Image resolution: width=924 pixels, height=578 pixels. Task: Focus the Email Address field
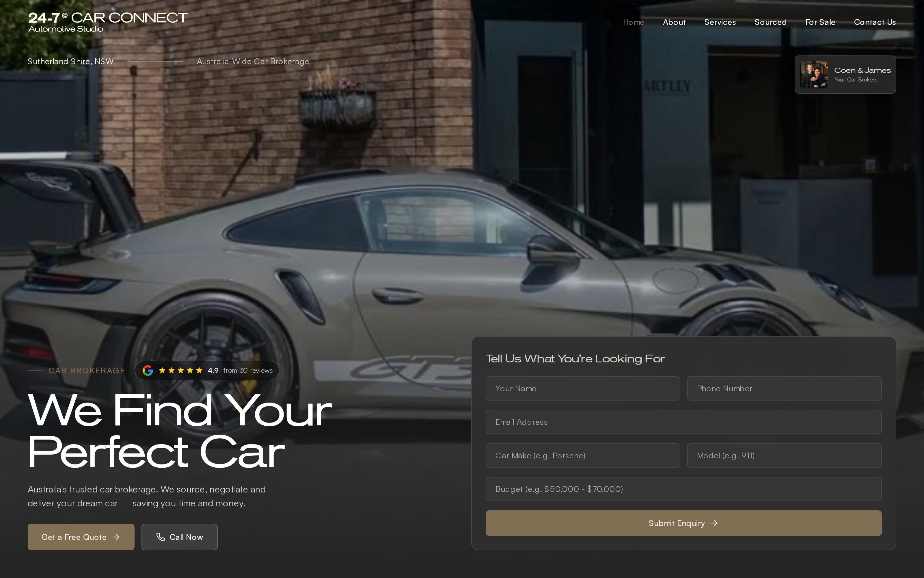point(683,422)
